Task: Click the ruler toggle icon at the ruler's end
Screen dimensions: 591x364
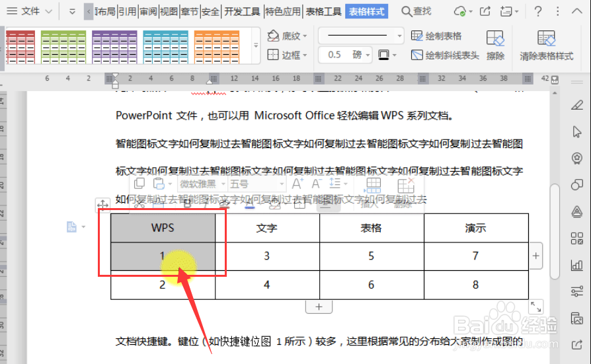Action: coord(555,79)
